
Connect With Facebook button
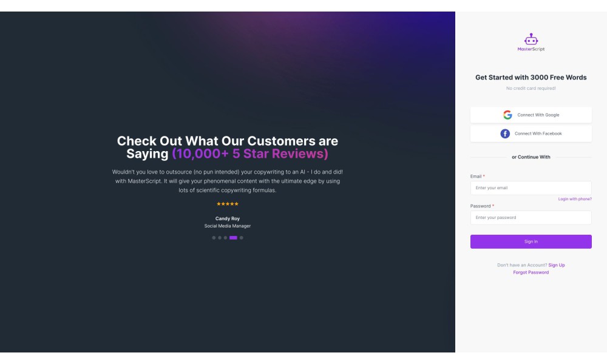pos(531,133)
